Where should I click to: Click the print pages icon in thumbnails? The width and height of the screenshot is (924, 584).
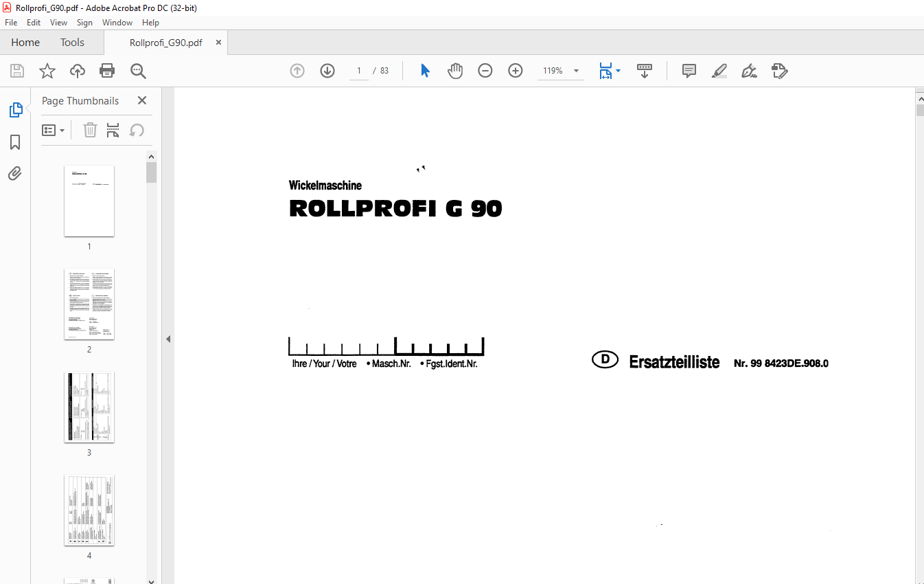[113, 130]
